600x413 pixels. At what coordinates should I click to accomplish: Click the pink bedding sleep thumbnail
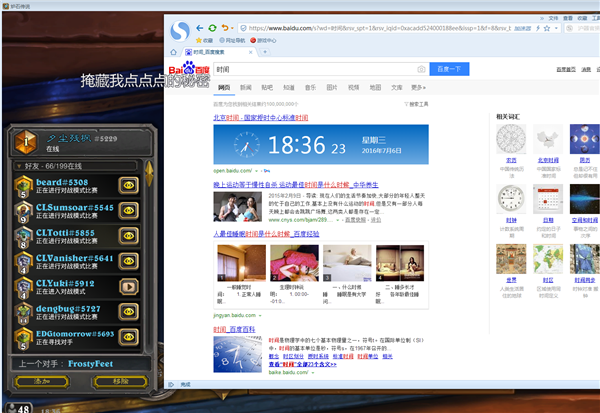[x=294, y=263]
